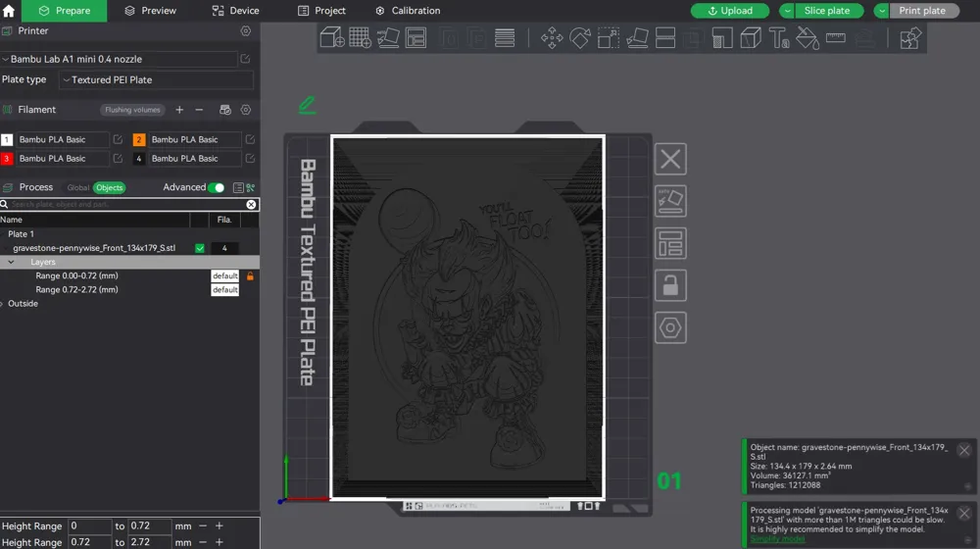The height and width of the screenshot is (549, 980).
Task: Click the plate auto orient icon
Action: click(670, 201)
